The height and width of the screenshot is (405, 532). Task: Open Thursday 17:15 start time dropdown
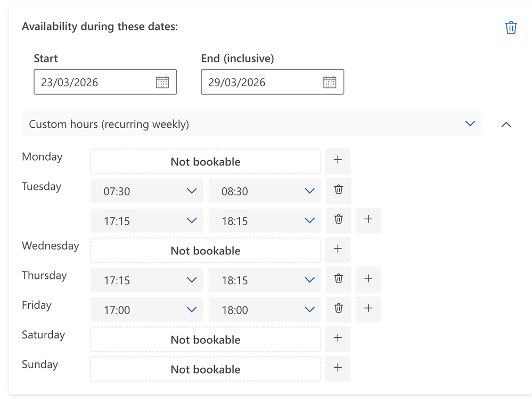[x=146, y=279]
